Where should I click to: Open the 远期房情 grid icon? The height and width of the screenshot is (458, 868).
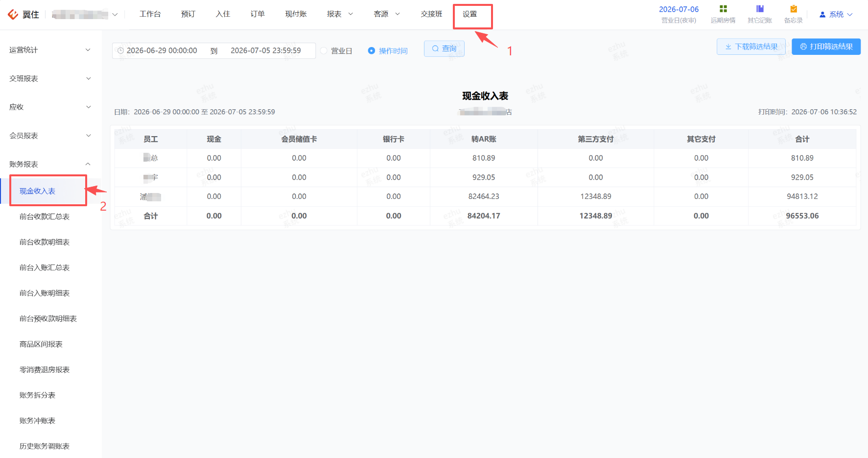723,9
